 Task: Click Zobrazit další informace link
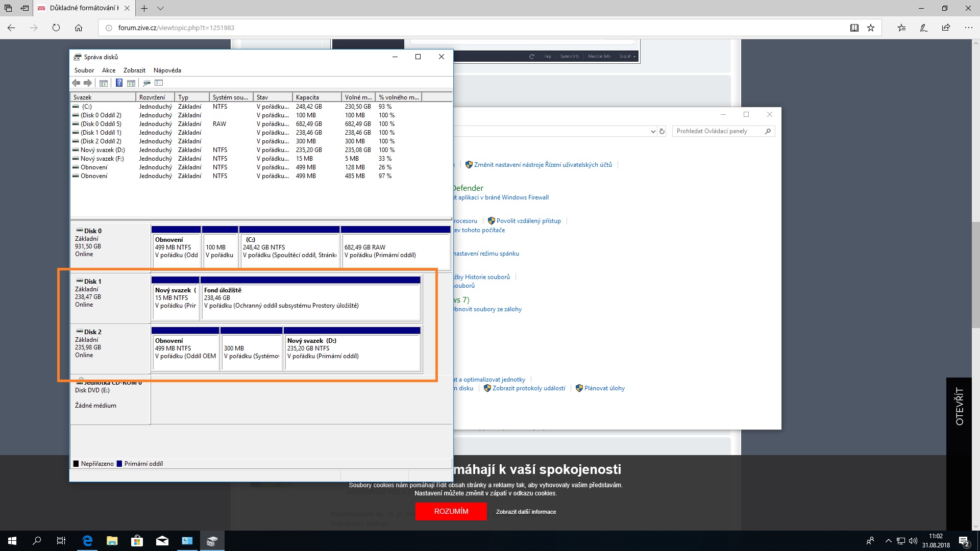[x=526, y=512]
